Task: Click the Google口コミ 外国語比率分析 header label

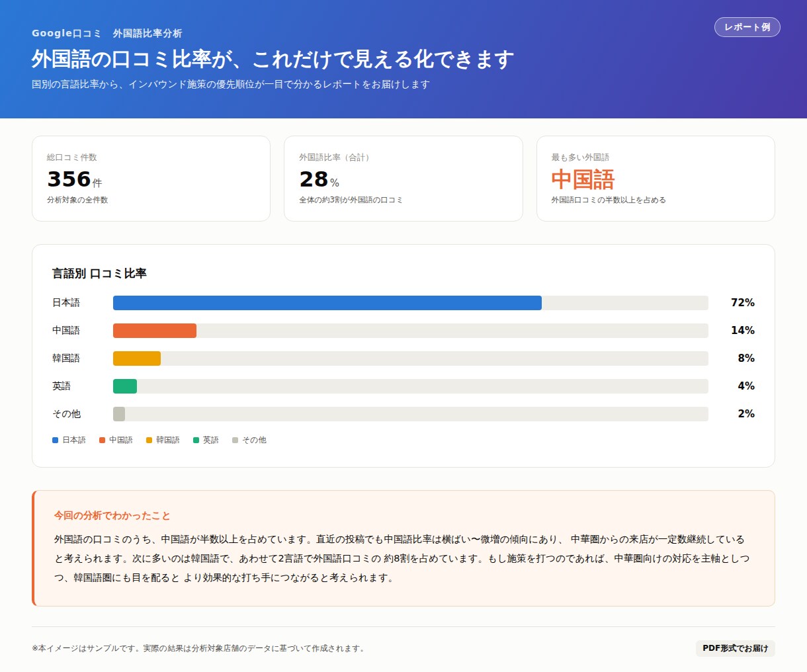Action: [x=106, y=33]
